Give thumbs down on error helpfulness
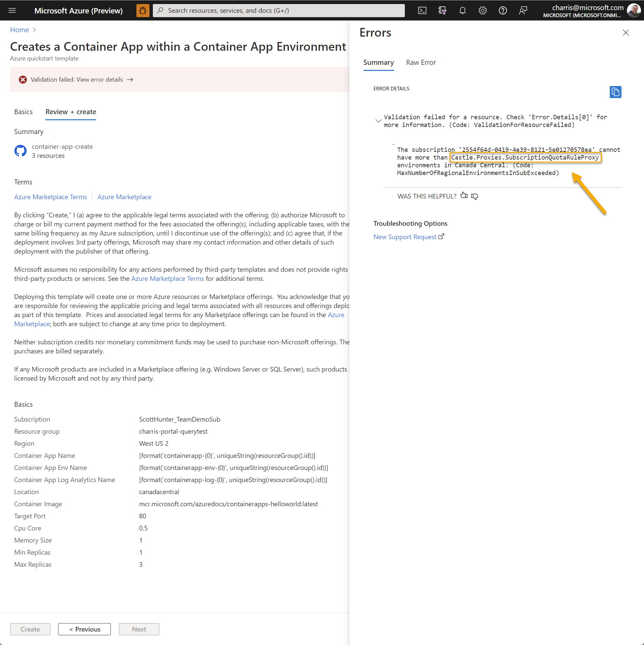The image size is (644, 645). point(474,196)
